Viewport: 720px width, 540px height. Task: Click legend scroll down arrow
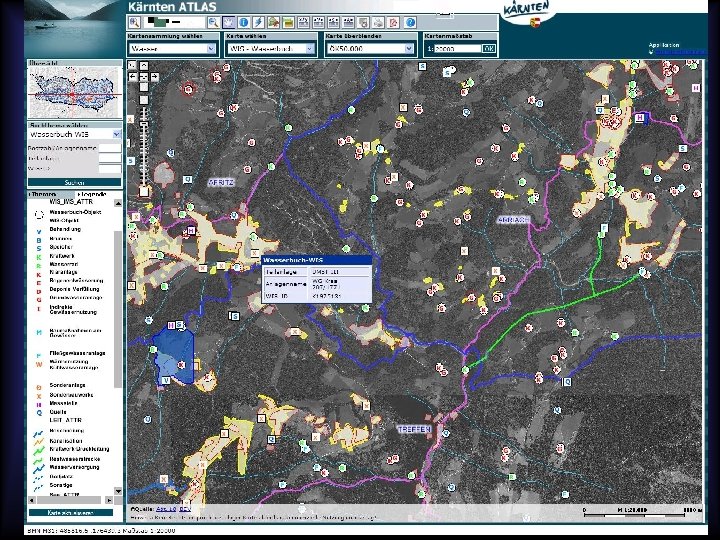pyautogui.click(x=118, y=491)
